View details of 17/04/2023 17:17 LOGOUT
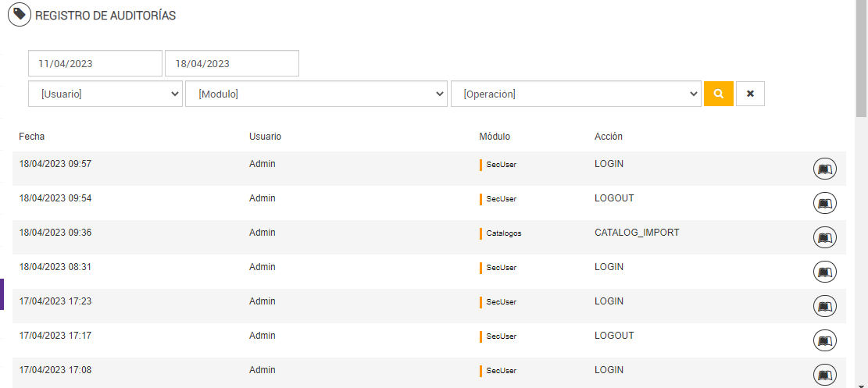The image size is (868, 388). pos(825,340)
